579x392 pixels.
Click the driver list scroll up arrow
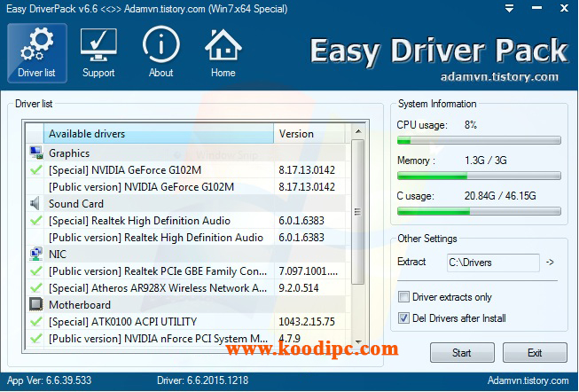pos(358,131)
